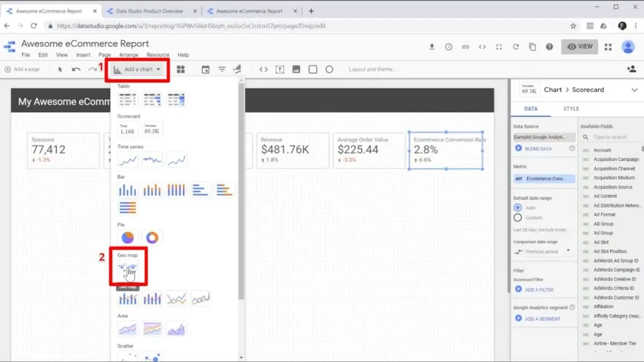Select the Acquisition Channel field
This screenshot has width=644, height=362.
click(614, 168)
